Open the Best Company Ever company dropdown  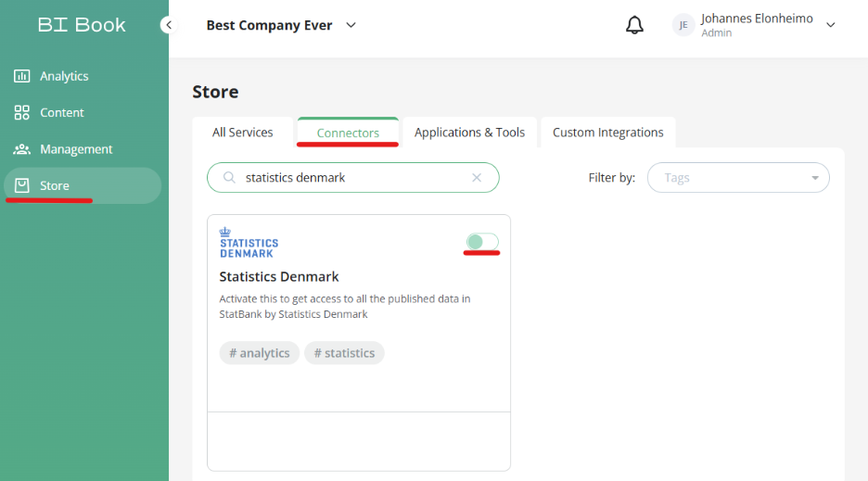coord(281,25)
